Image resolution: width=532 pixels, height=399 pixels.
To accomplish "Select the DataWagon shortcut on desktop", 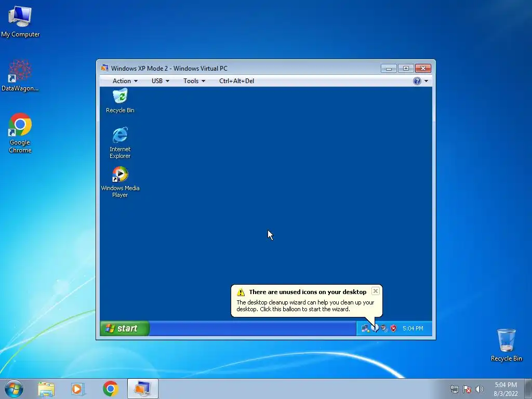I will [20, 75].
